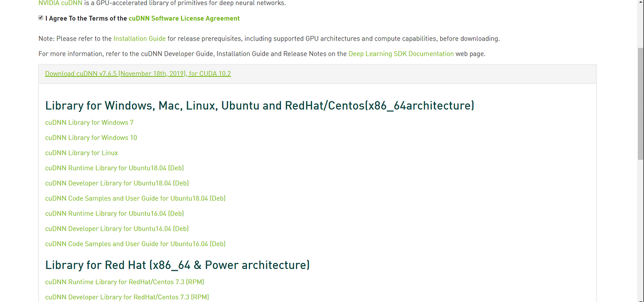Click the Library for Red Hat heading
Screen dimensions: 644x302
pos(178,265)
